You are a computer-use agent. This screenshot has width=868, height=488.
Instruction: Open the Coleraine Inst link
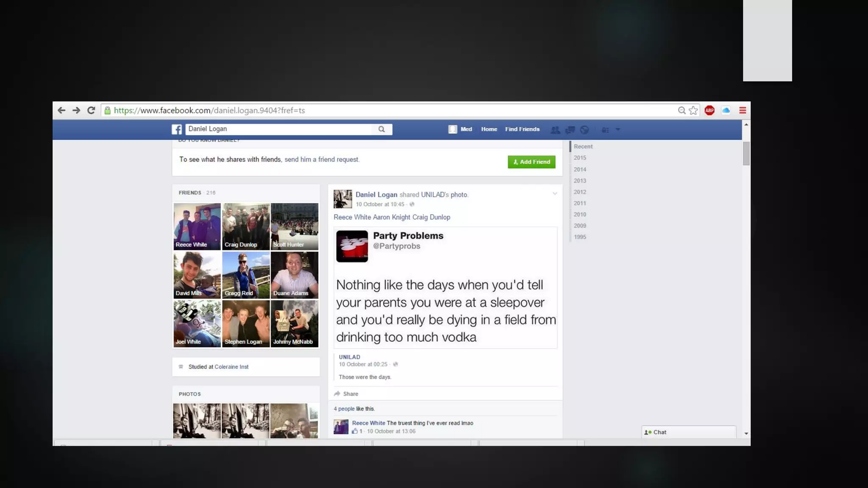(x=231, y=367)
